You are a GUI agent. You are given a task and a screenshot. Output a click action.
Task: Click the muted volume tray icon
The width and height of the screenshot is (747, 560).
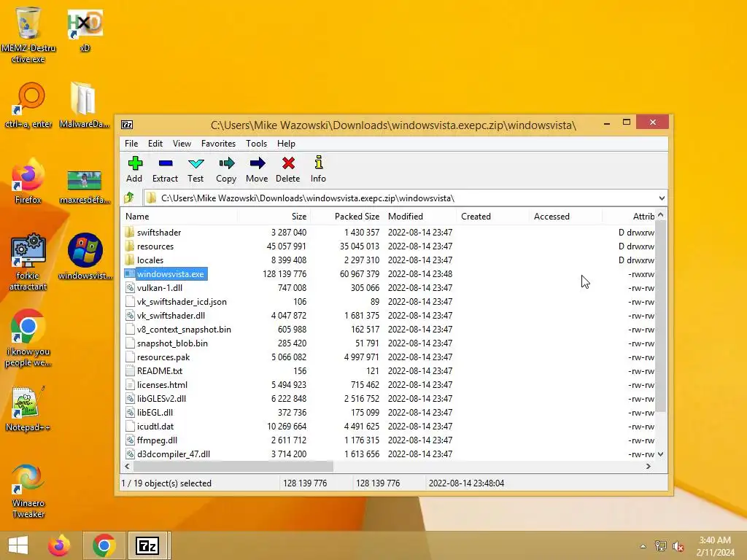tap(678, 546)
